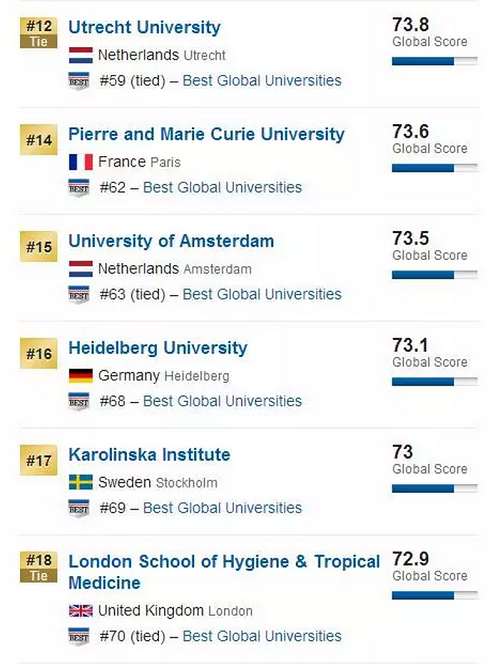This screenshot has height=665, width=500.
Task: Click the #18 Tie rank badge
Action: coord(39,567)
